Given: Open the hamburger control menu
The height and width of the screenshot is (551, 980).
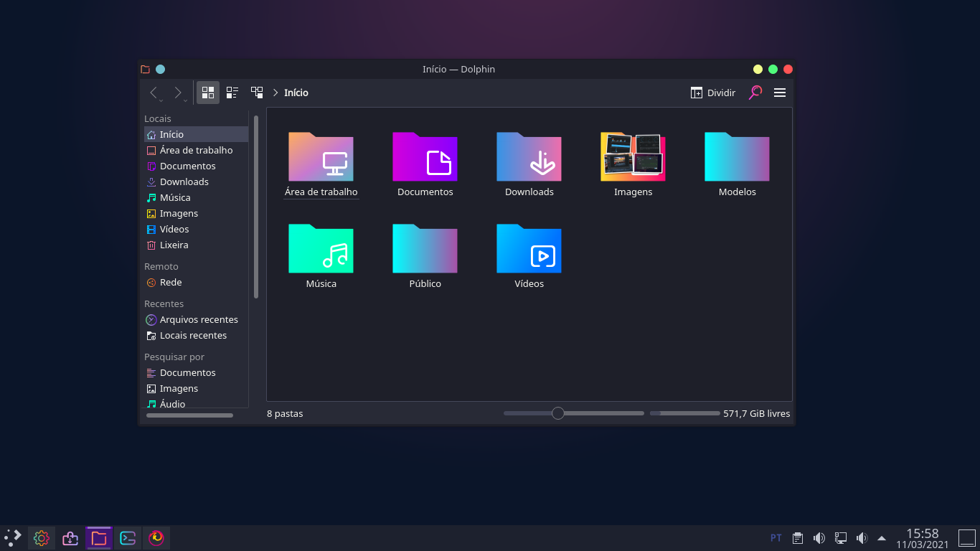Looking at the screenshot, I should [x=780, y=93].
